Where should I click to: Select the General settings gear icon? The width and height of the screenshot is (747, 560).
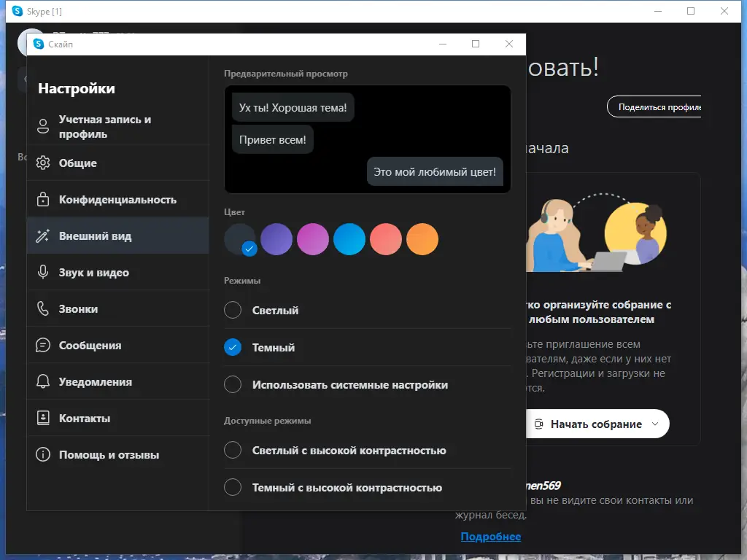(x=44, y=162)
